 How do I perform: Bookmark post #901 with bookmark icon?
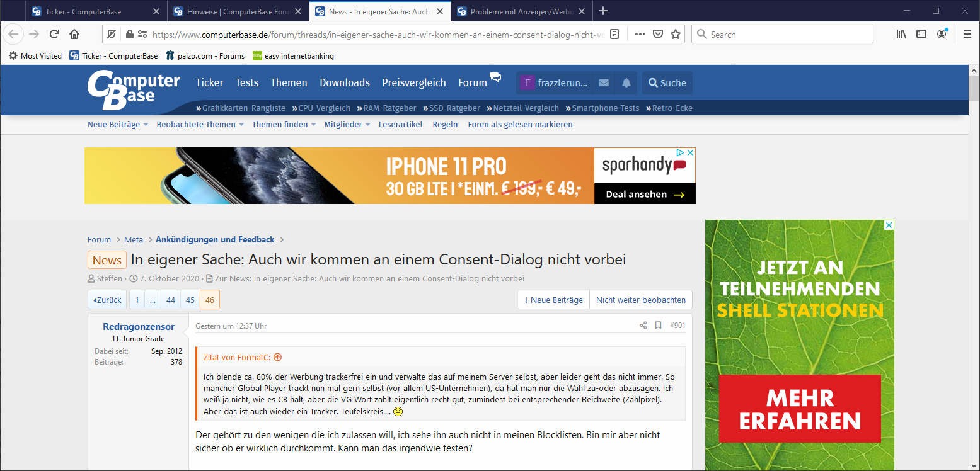659,326
